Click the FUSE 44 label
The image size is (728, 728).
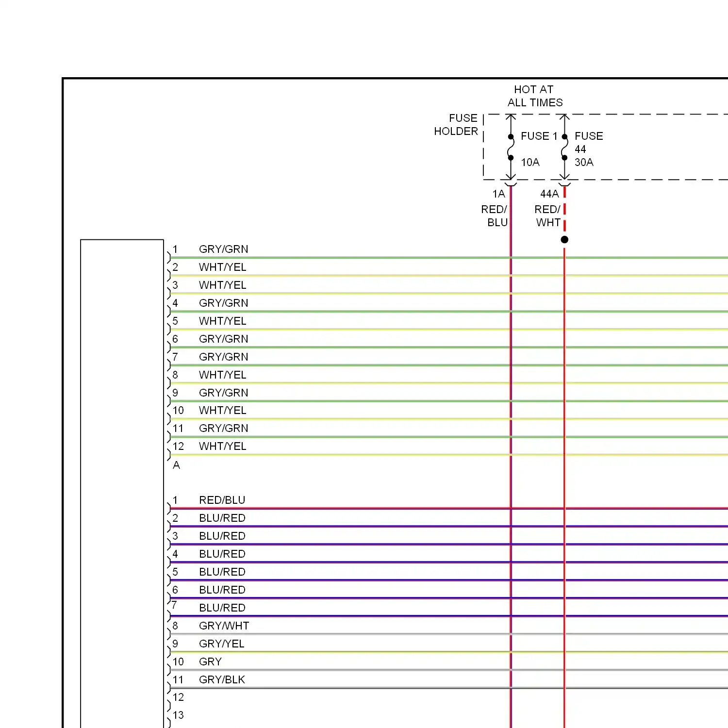point(589,142)
